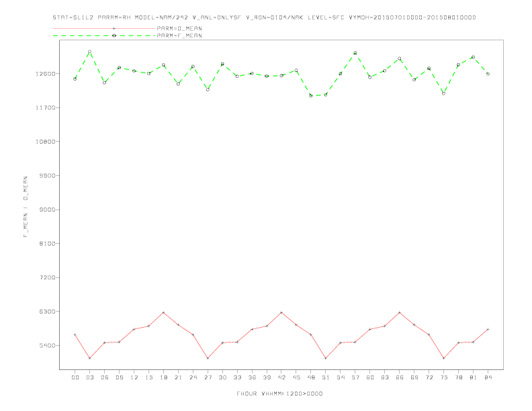The image size is (532, 411).
Task: Select the 12600 y-axis tick label
Action: pos(46,74)
